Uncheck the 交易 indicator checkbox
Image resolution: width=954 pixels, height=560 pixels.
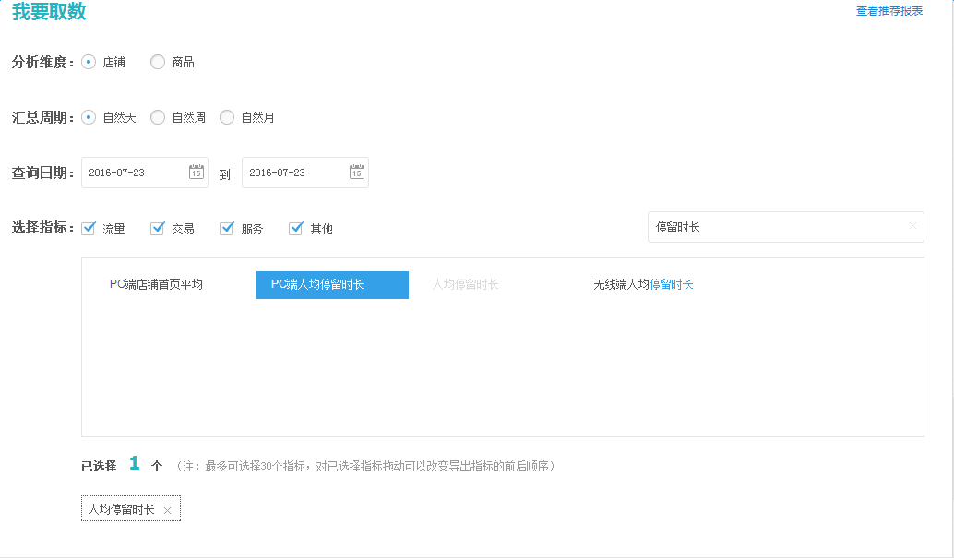click(x=158, y=228)
